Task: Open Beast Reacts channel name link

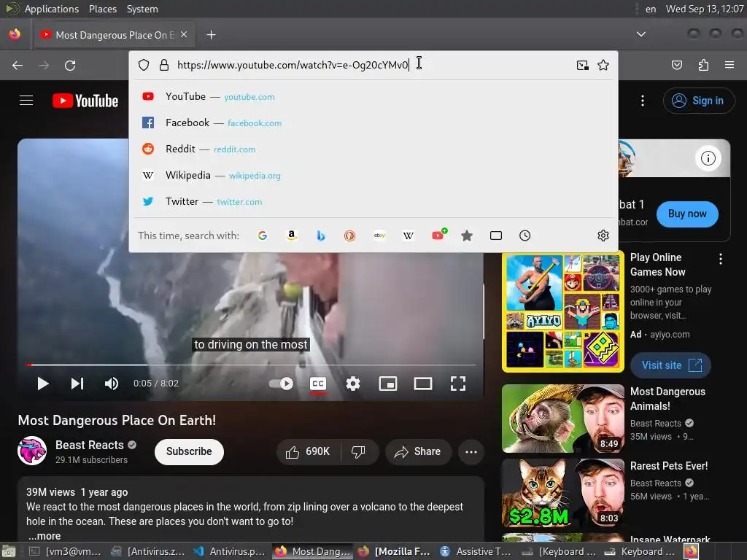Action: [x=90, y=445]
